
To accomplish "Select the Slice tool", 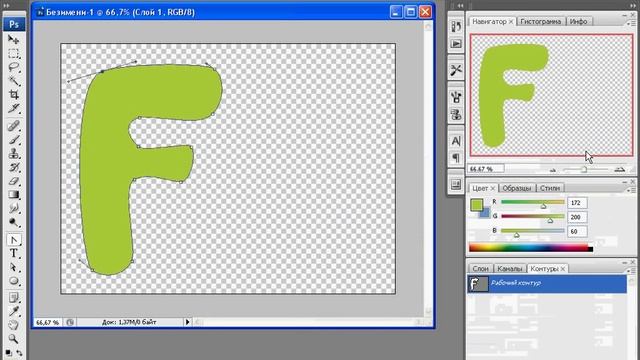I will coord(13,109).
